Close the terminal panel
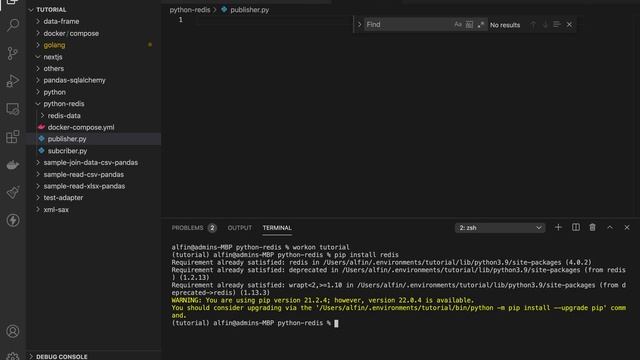 pos(627,227)
